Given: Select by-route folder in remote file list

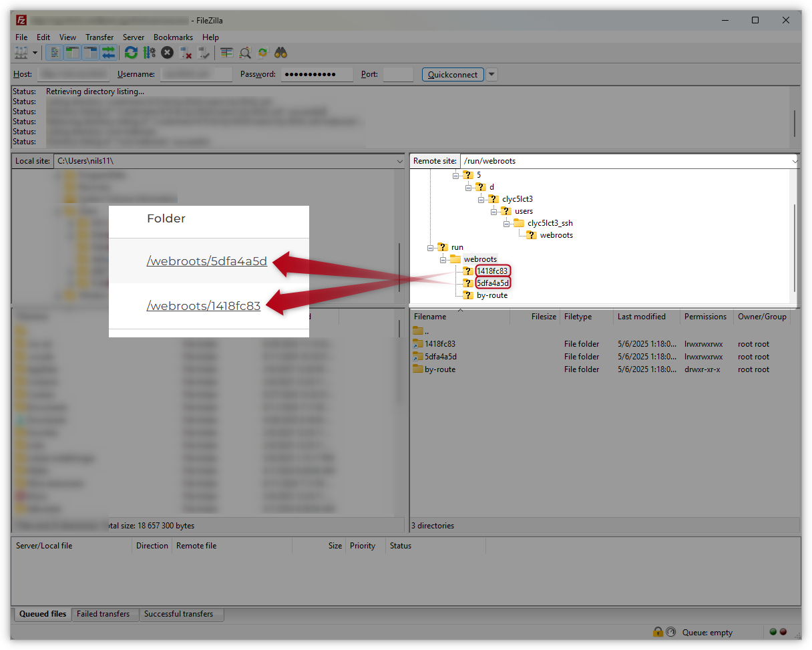Looking at the screenshot, I should coord(439,369).
